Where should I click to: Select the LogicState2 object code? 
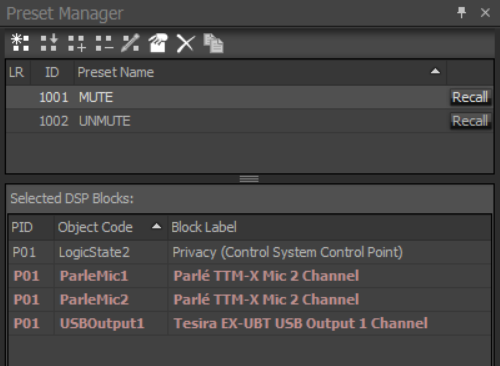point(94,252)
